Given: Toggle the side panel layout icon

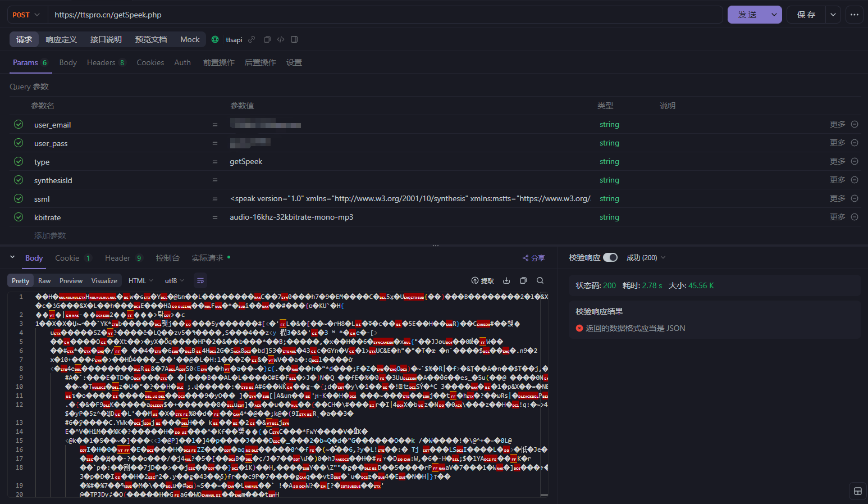Looking at the screenshot, I should pos(294,39).
